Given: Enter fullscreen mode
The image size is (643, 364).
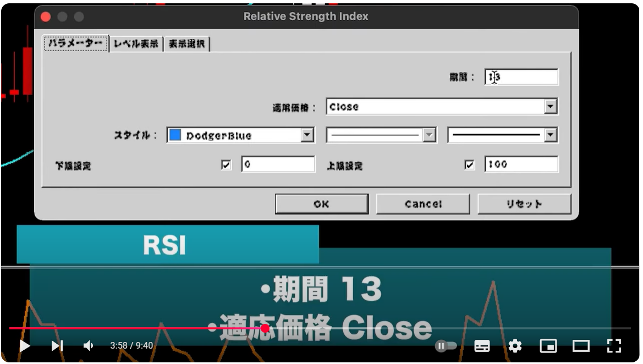Looking at the screenshot, I should 614,346.
